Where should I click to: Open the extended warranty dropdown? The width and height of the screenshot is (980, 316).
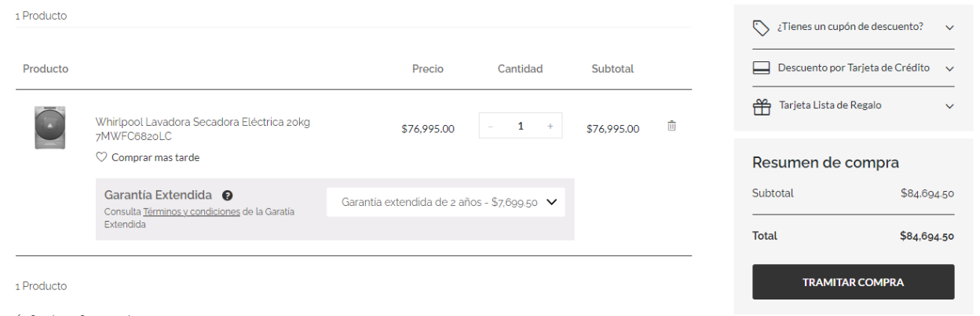tap(445, 202)
